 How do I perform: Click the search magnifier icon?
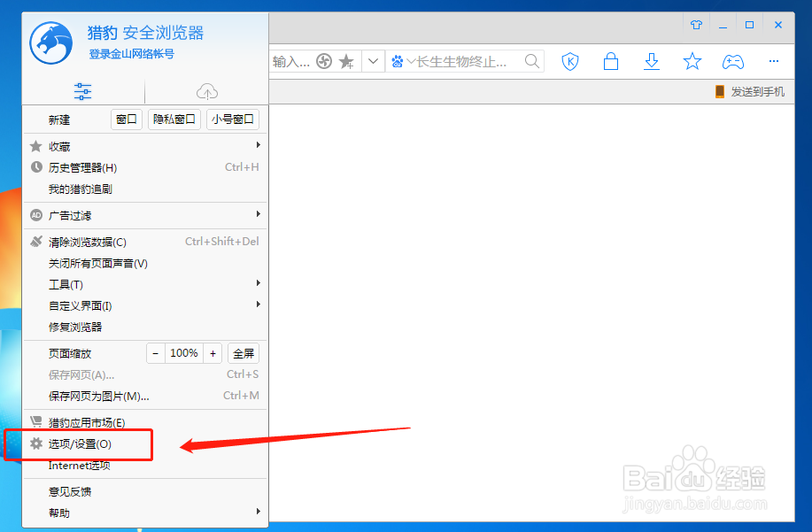tap(532, 62)
